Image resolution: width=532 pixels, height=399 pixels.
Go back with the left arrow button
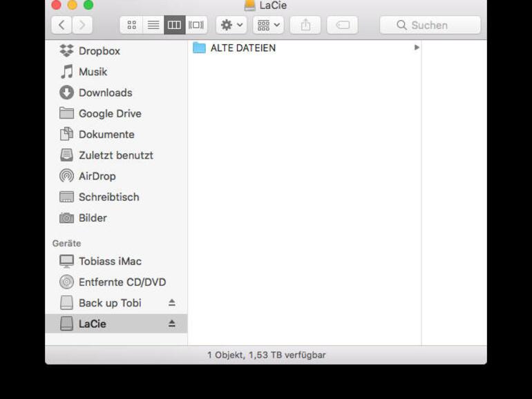[61, 25]
